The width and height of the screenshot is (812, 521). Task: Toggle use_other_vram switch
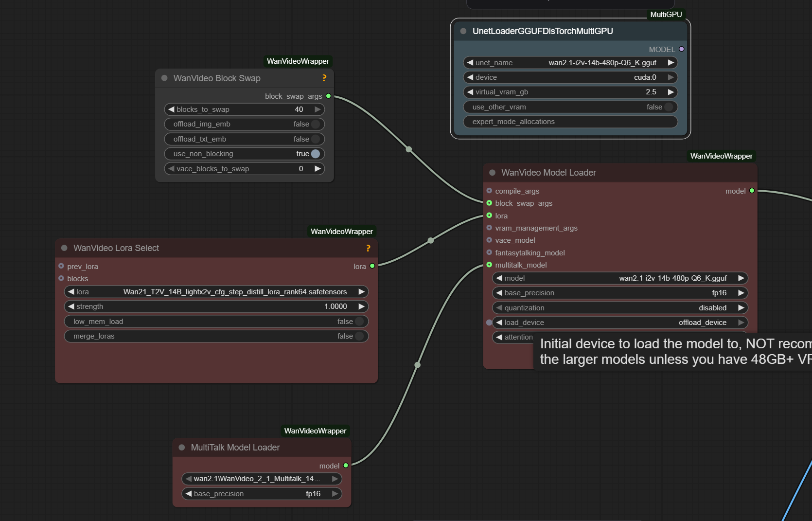pyautogui.click(x=669, y=107)
